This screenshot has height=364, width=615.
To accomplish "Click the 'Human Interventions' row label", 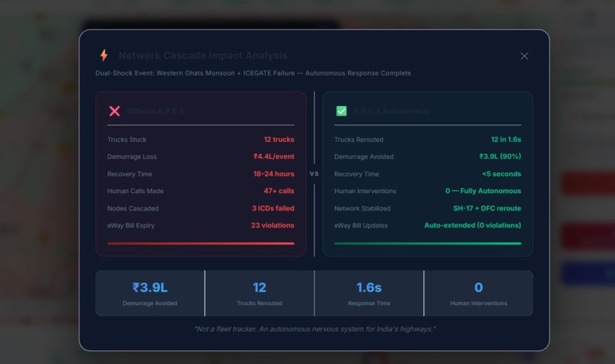I will (x=365, y=191).
